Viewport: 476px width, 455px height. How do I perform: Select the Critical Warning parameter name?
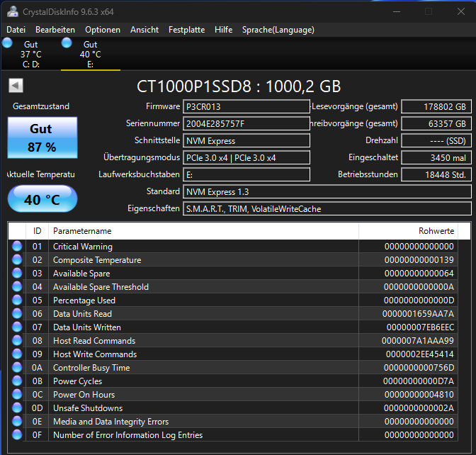click(x=83, y=247)
